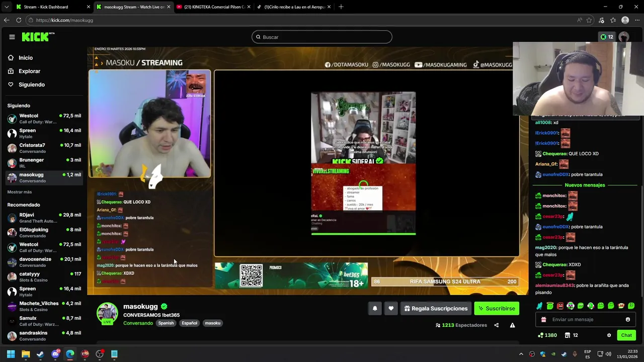Open Brunenger IRL channel in sidebar
644x362 pixels.
pyautogui.click(x=44, y=163)
